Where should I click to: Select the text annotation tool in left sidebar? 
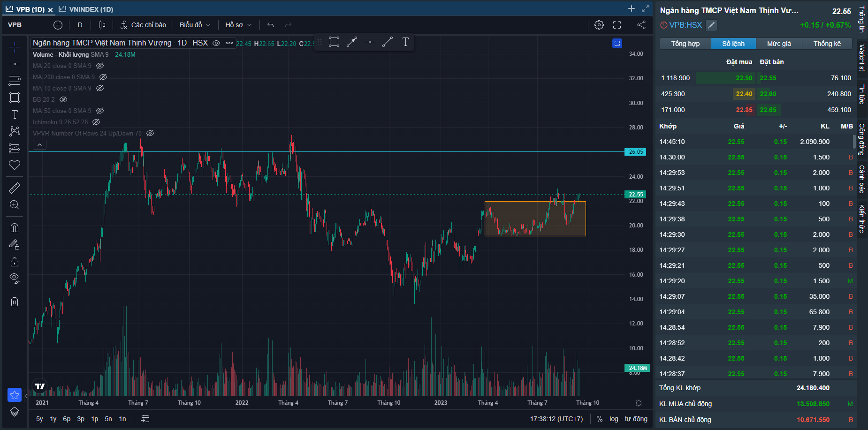click(15, 114)
